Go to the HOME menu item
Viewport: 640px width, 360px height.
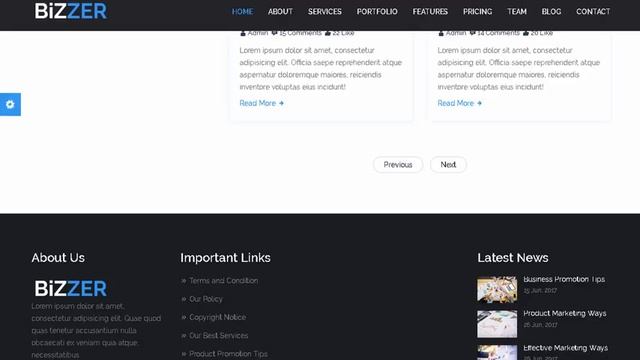(242, 12)
